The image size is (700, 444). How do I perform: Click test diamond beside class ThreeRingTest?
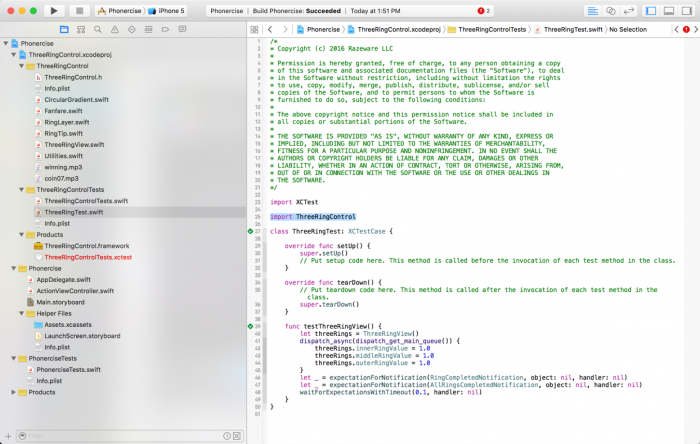(250, 231)
